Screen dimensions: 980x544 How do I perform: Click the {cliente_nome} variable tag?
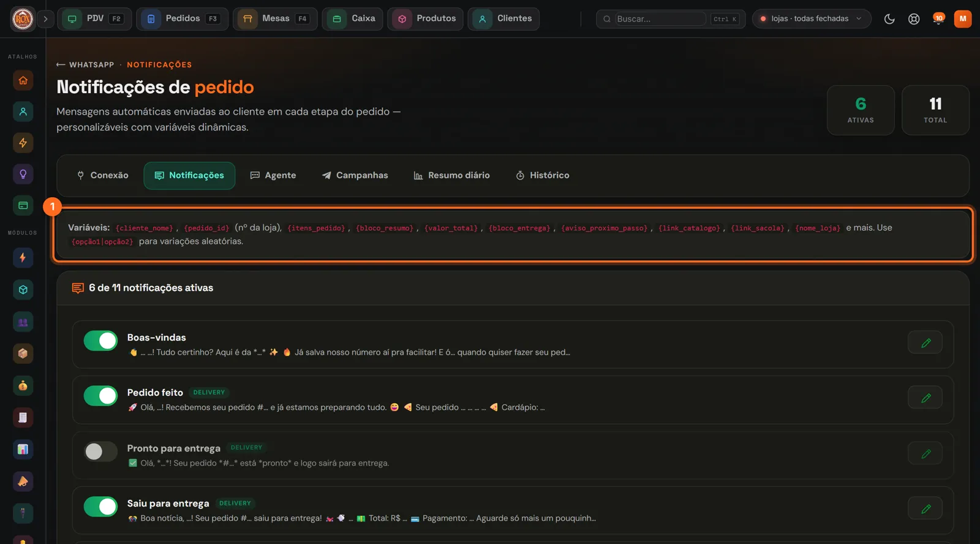click(144, 228)
